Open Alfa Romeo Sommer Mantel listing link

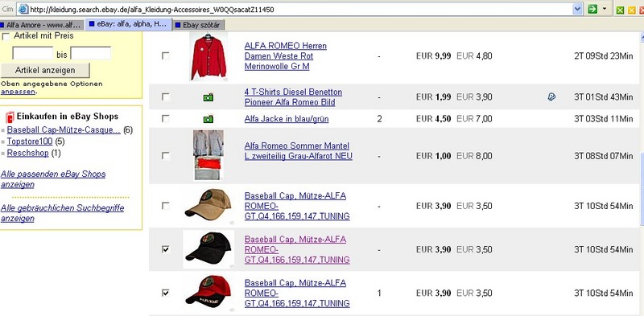(298, 151)
